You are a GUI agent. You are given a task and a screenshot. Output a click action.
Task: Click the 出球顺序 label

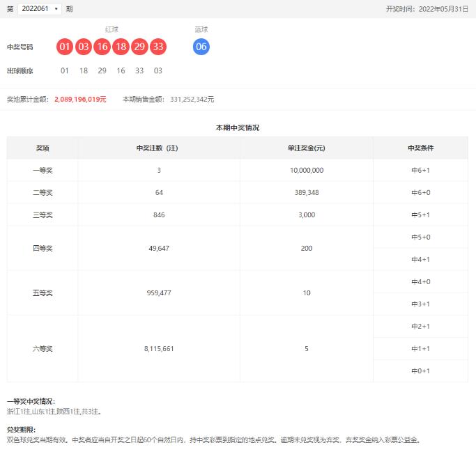[20, 71]
